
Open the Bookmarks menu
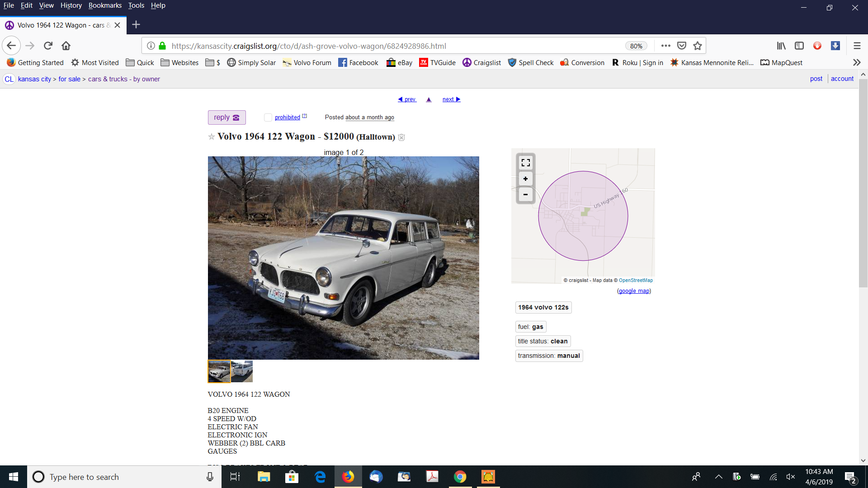click(x=105, y=5)
